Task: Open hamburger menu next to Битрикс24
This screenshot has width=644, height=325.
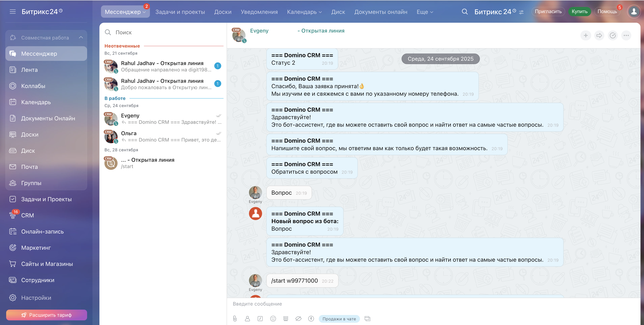Action: 13,12
